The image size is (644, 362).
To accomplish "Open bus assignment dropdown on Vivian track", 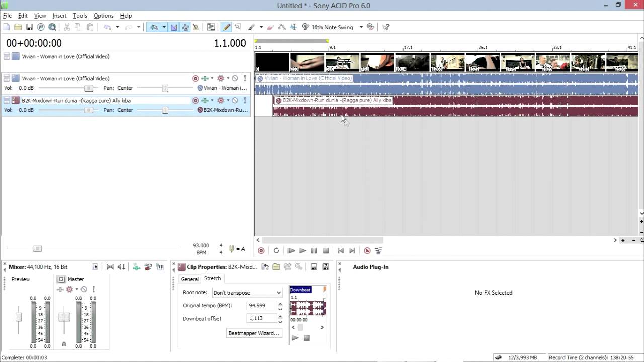I will [212, 78].
